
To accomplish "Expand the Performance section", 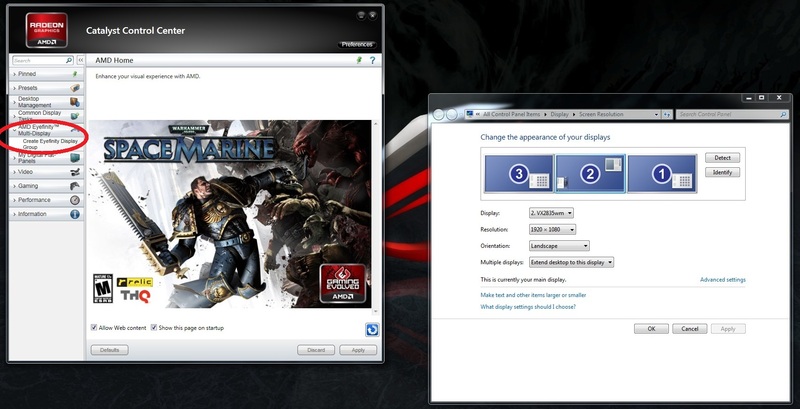I will tap(14, 200).
